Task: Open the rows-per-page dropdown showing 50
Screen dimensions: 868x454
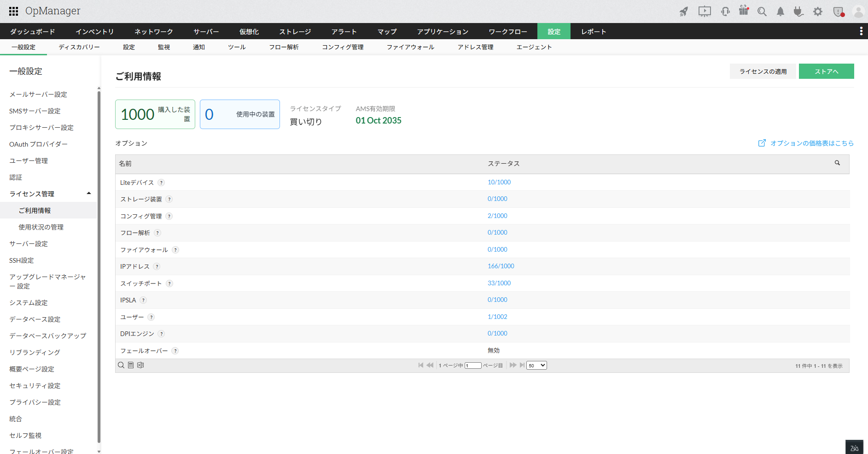Action: coord(536,365)
